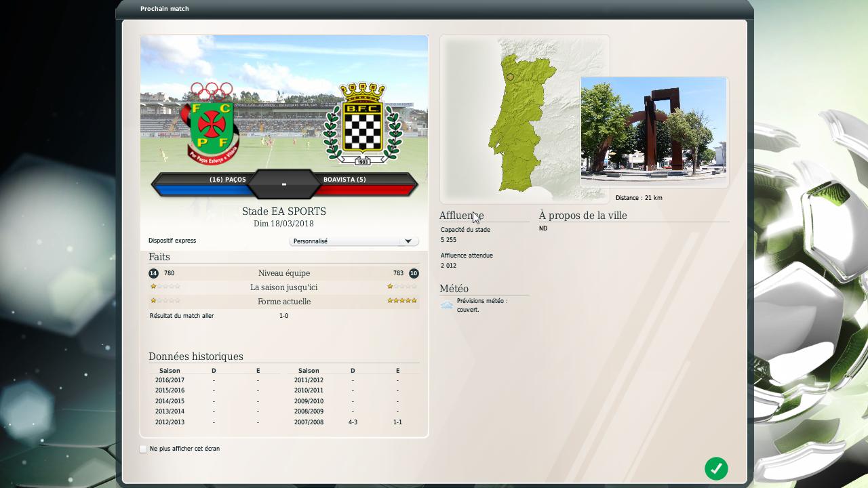Click Boavista five-star current form rating
This screenshot has width=868, height=488.
tap(402, 301)
